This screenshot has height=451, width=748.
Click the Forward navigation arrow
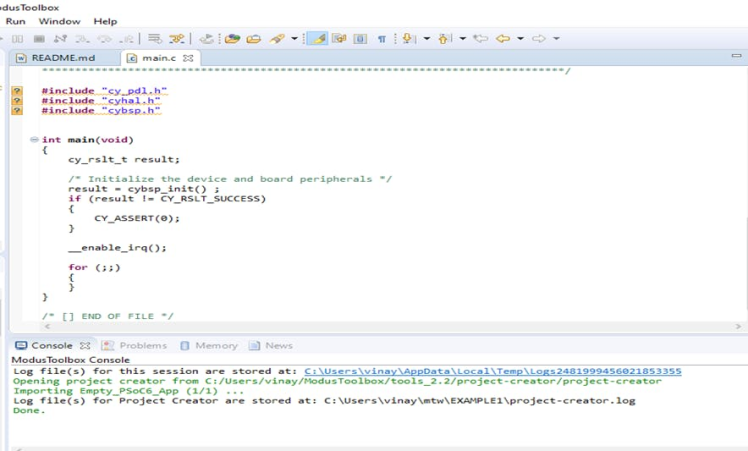click(x=538, y=39)
